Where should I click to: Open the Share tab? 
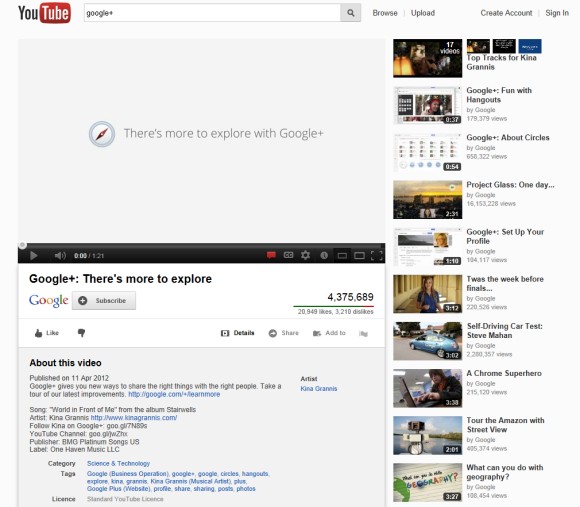coord(284,333)
